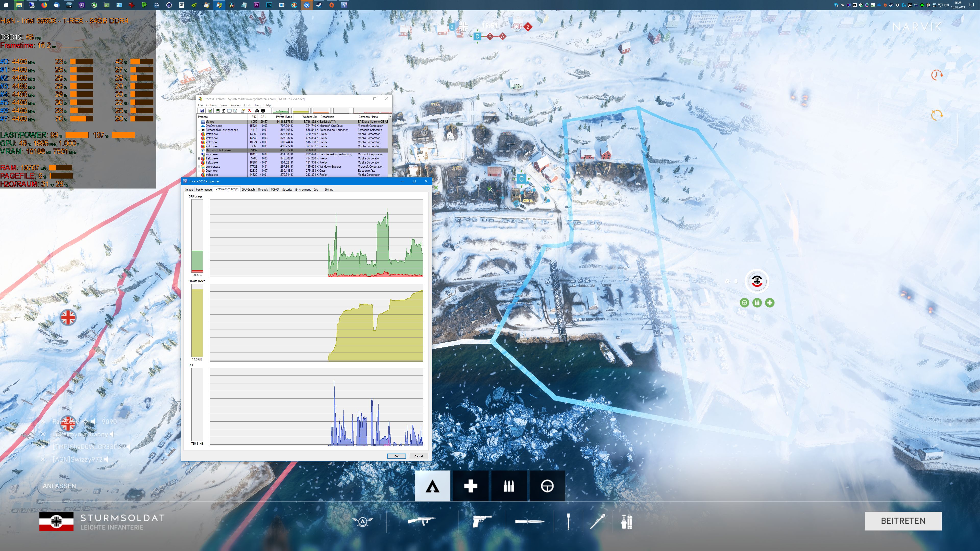Click the ANPASSEN link
980x551 pixels.
point(59,486)
